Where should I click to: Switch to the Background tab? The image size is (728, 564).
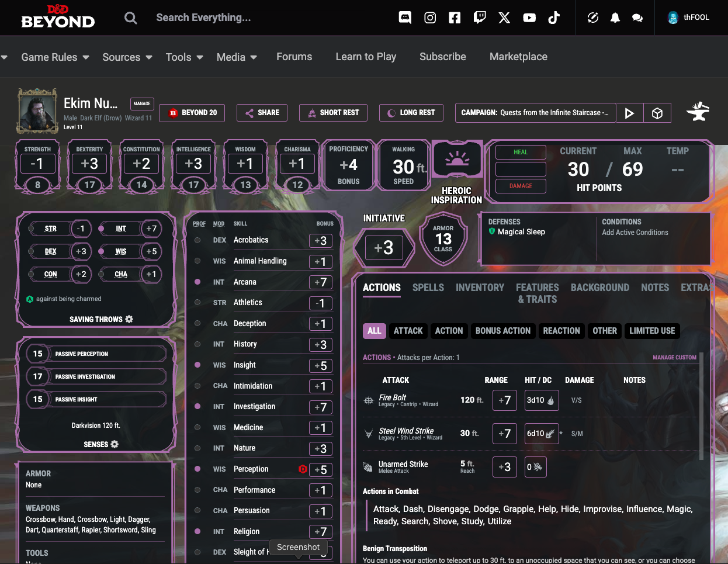[x=600, y=288]
